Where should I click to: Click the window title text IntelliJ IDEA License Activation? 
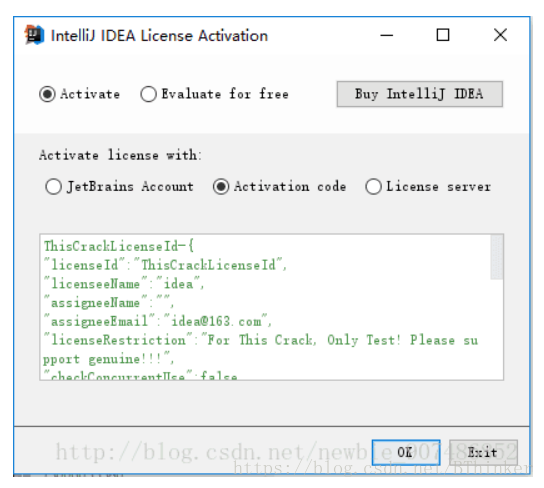(159, 36)
